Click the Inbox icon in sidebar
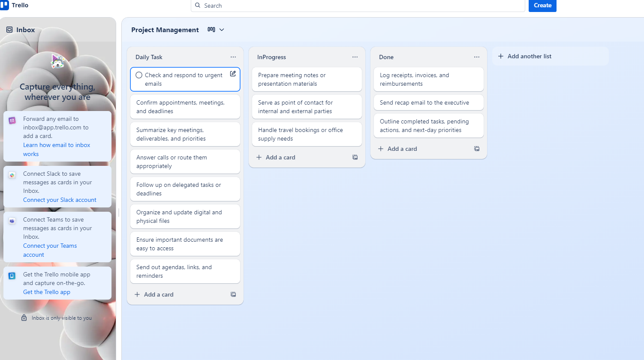The height and width of the screenshot is (360, 644). [x=9, y=30]
